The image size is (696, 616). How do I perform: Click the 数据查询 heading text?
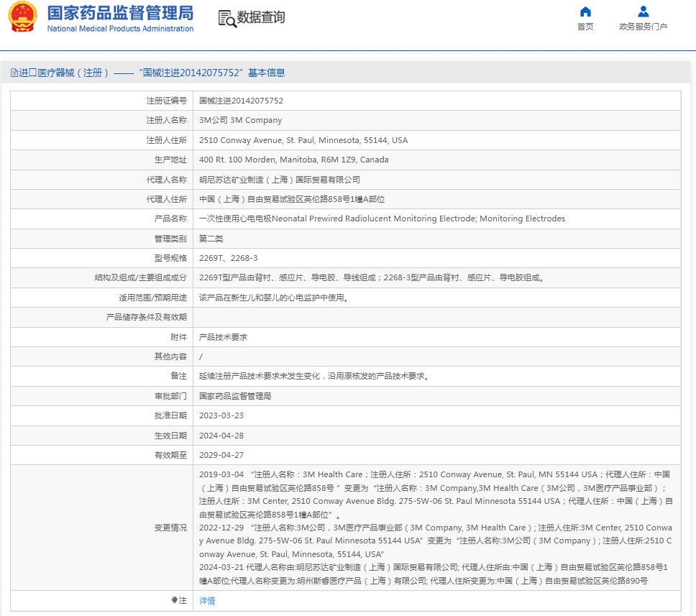[x=261, y=17]
